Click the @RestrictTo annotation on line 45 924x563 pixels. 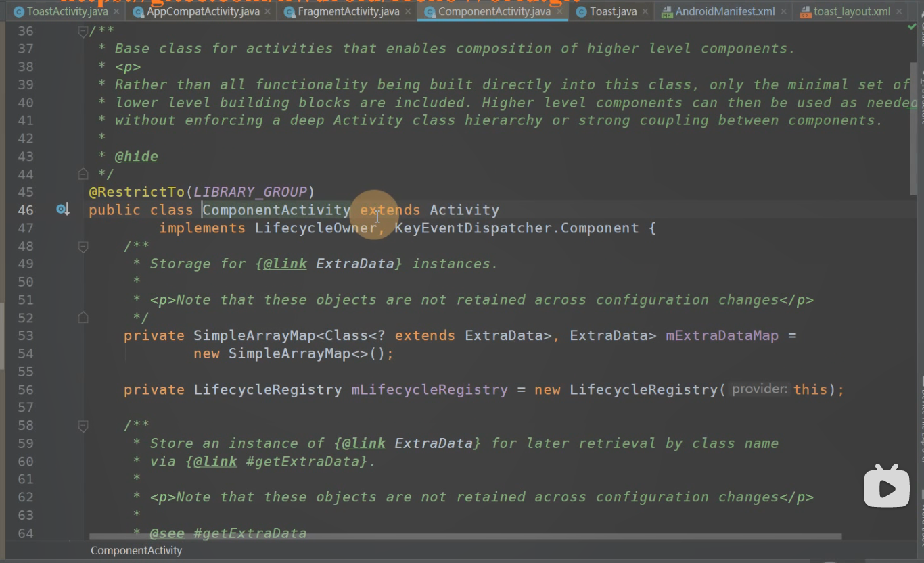[x=137, y=192]
